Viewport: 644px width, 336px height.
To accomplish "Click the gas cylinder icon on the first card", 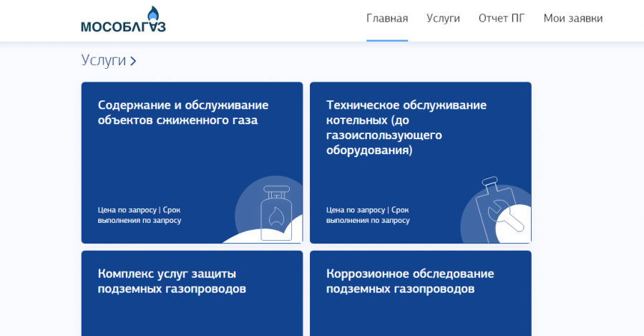I will (x=276, y=213).
